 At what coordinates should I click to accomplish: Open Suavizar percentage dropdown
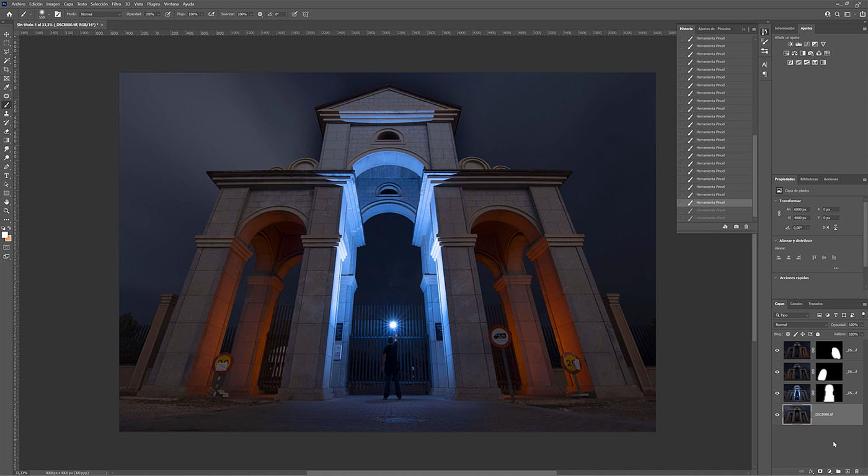(250, 14)
